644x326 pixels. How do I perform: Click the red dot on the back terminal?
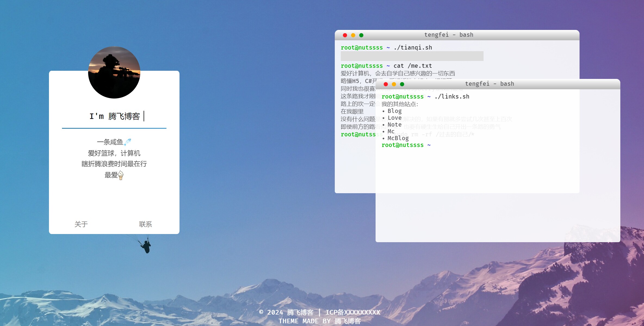point(345,35)
